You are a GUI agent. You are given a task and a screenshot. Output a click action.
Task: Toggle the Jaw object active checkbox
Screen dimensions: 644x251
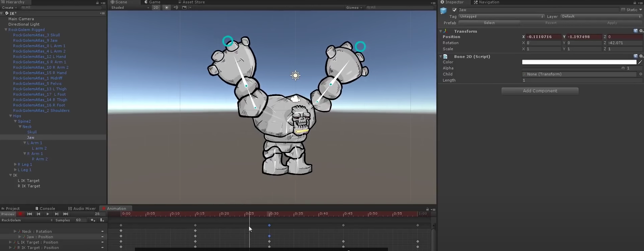click(454, 10)
